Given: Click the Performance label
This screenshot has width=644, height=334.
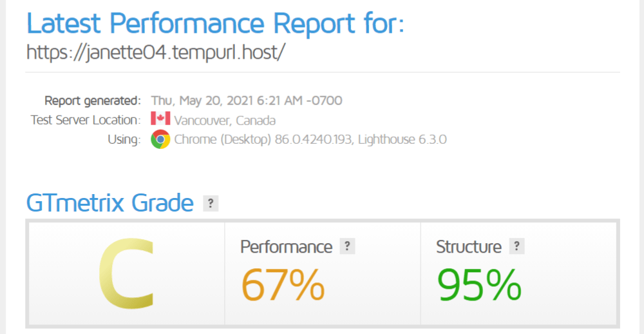Looking at the screenshot, I should coord(286,247).
